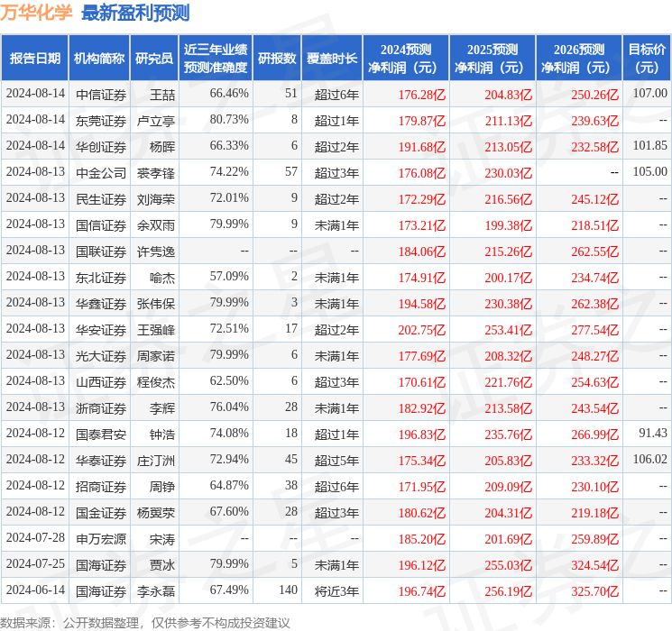Click researcher name 李永磊

[x=155, y=590]
